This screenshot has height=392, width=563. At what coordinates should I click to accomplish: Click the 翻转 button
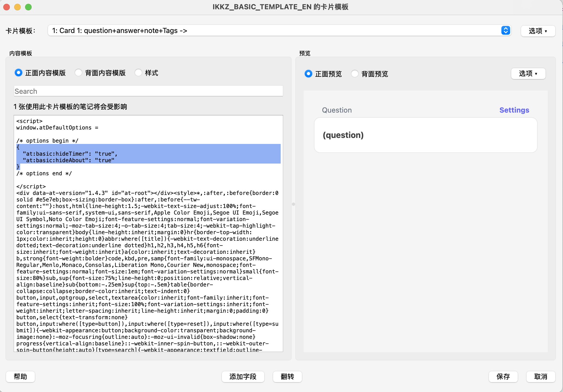[287, 376]
